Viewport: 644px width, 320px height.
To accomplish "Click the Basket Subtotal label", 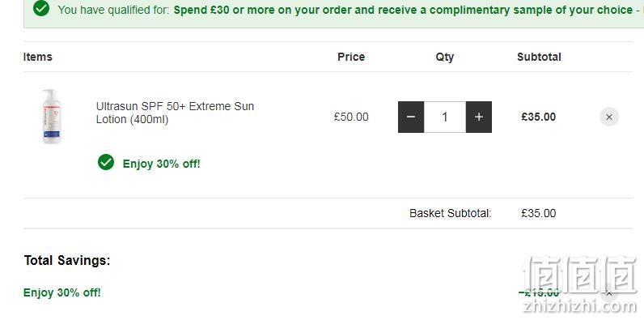I will [450, 213].
